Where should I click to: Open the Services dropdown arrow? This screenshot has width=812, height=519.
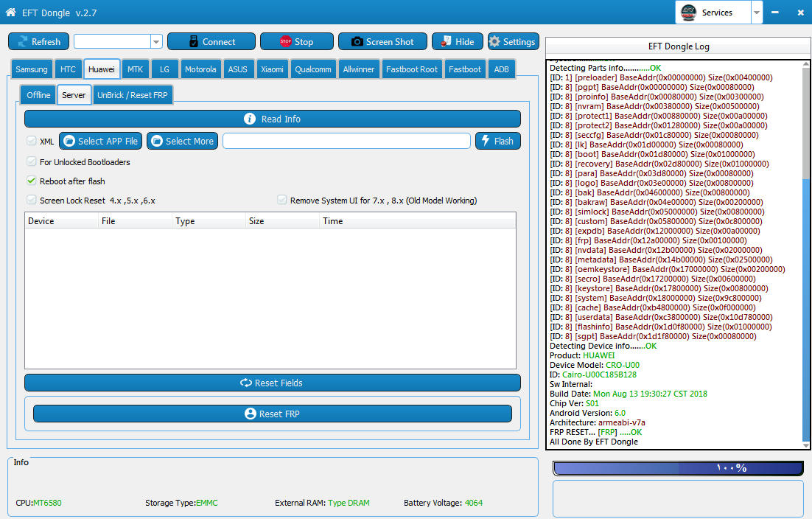coord(756,13)
